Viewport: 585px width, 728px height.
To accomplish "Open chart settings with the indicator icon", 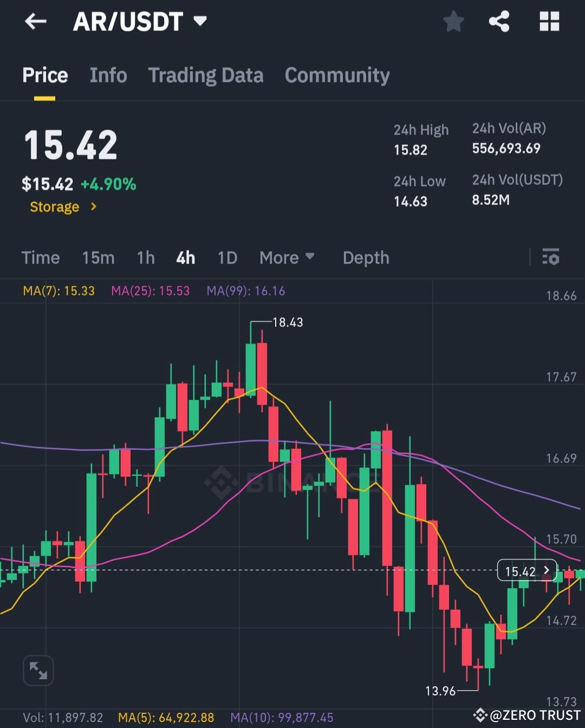I will 550,257.
